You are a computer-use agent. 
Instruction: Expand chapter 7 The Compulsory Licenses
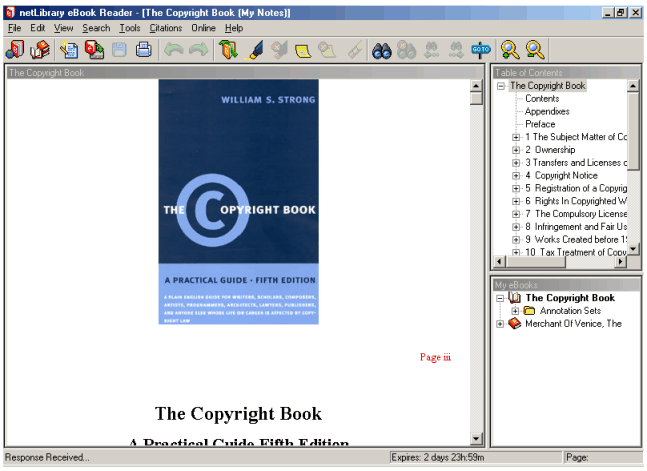click(x=516, y=214)
